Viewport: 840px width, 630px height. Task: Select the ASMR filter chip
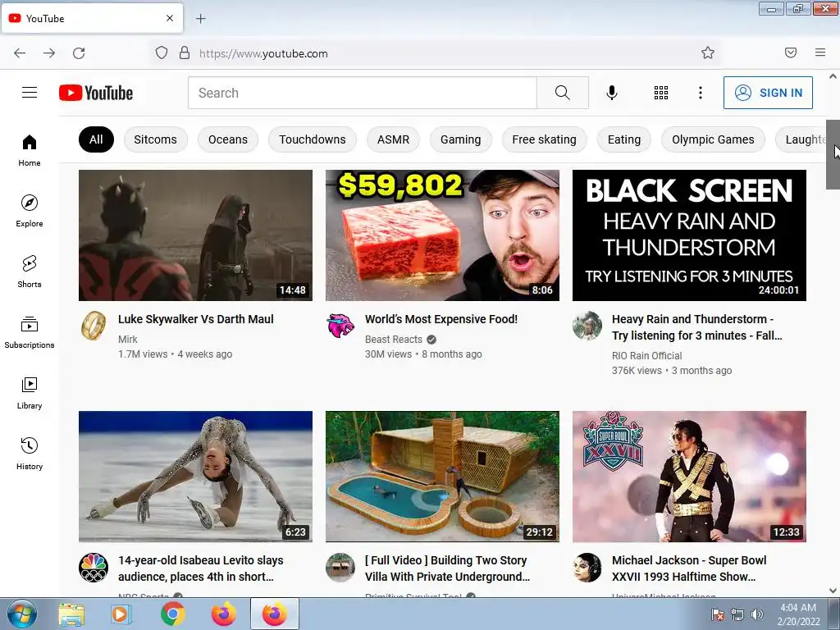393,139
